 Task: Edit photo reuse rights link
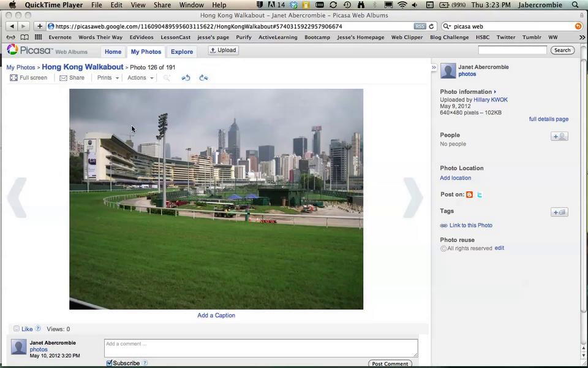tap(499, 248)
